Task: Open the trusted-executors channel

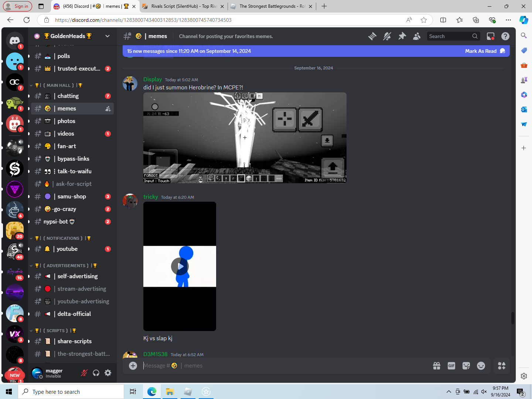Action: (72, 69)
